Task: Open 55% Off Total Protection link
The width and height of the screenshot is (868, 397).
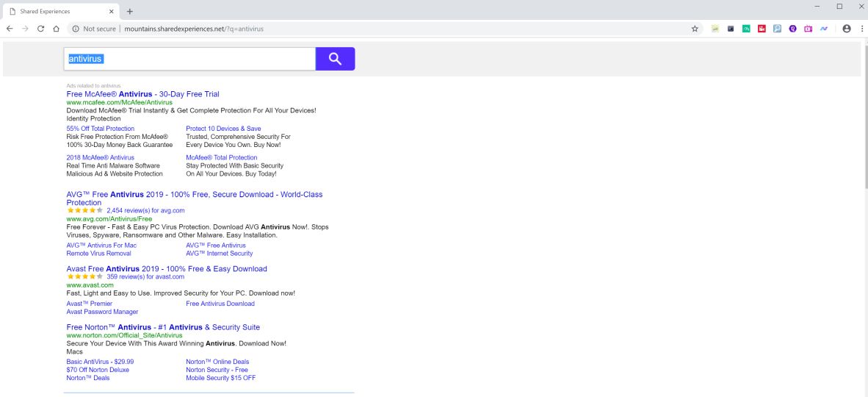Action: click(x=100, y=129)
